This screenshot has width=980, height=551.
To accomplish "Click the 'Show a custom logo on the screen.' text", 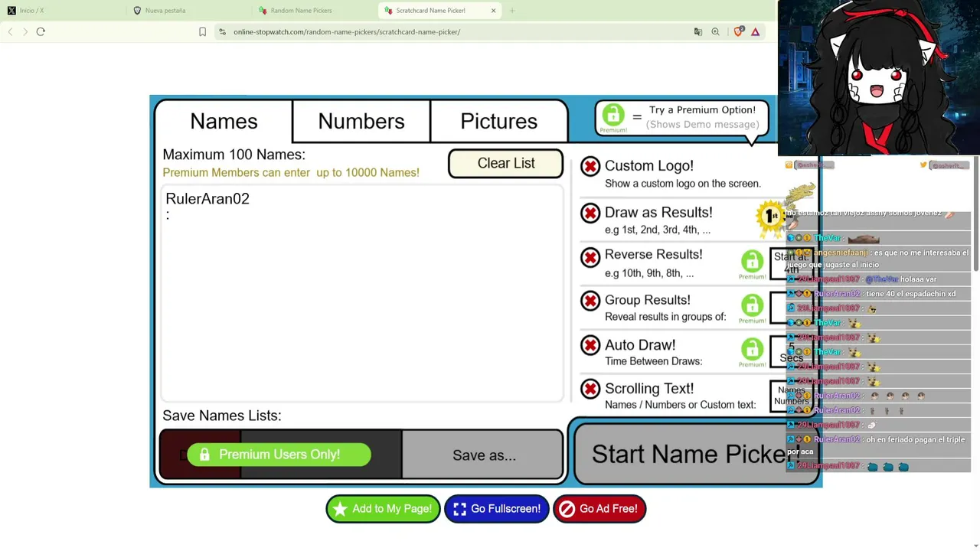I will (683, 184).
